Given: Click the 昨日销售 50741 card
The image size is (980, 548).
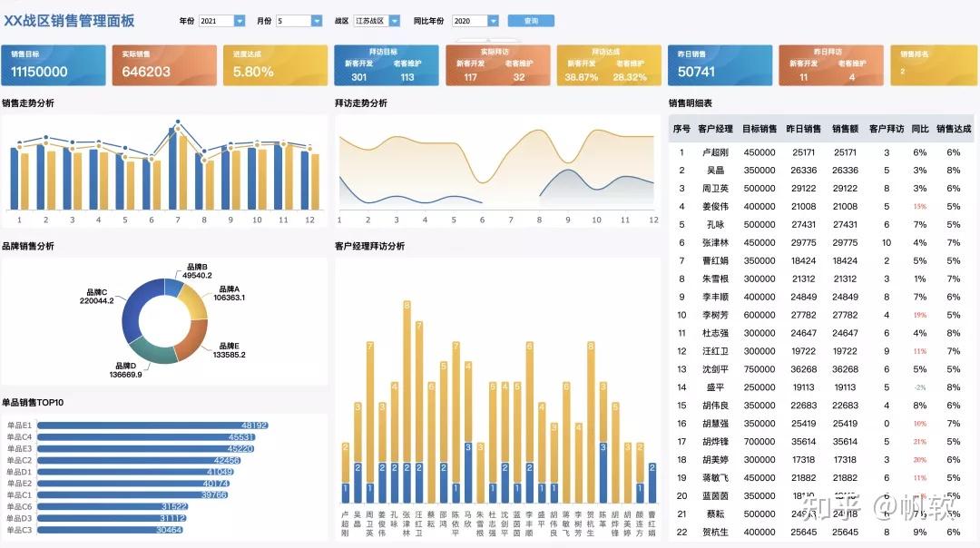Looking at the screenshot, I should point(720,64).
